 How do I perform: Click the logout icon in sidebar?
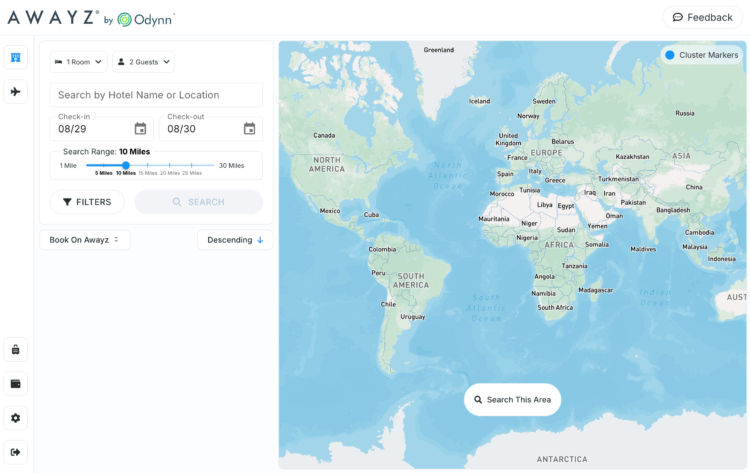coord(15,452)
